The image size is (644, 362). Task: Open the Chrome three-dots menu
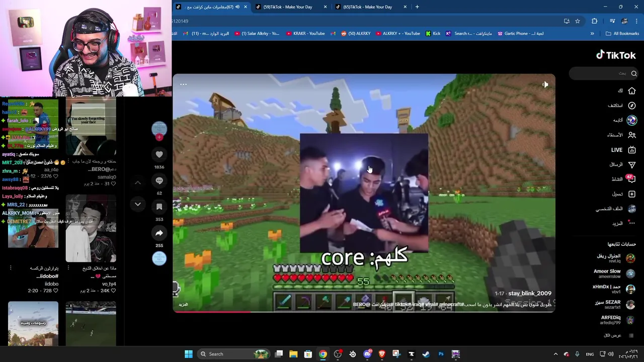tap(636, 21)
